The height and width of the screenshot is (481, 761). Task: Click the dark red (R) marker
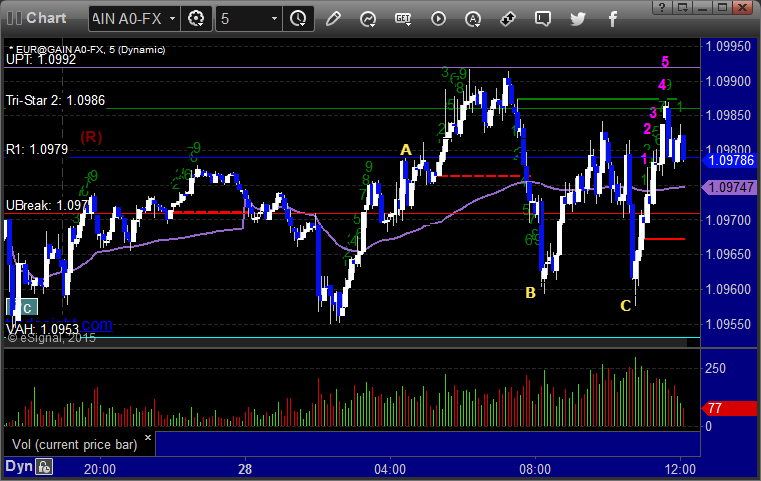(91, 137)
